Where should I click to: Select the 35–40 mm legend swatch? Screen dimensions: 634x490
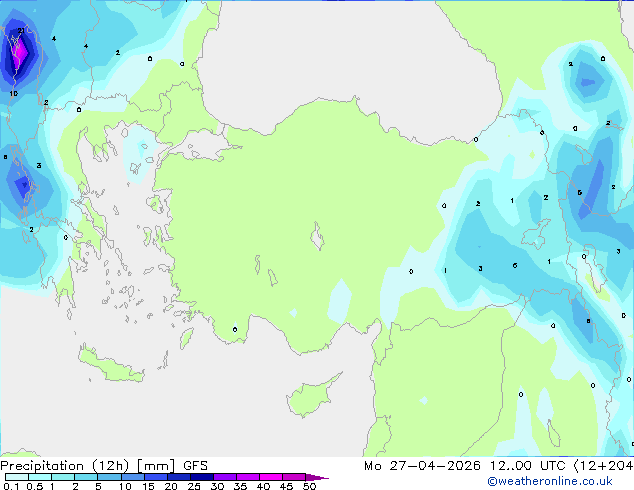tap(248, 477)
